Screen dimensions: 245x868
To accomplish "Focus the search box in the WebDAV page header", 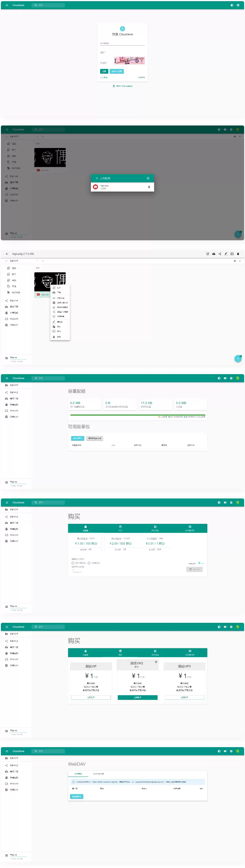I will pos(48,751).
